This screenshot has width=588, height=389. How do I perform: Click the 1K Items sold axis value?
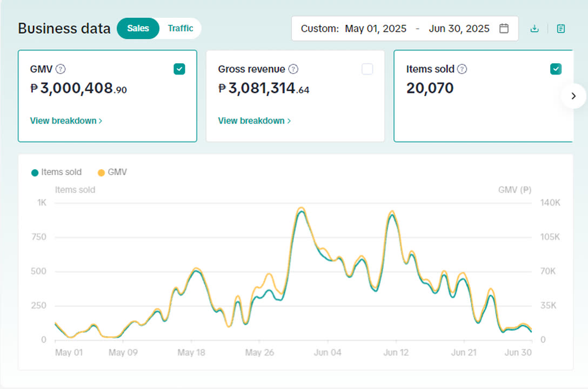click(x=42, y=203)
